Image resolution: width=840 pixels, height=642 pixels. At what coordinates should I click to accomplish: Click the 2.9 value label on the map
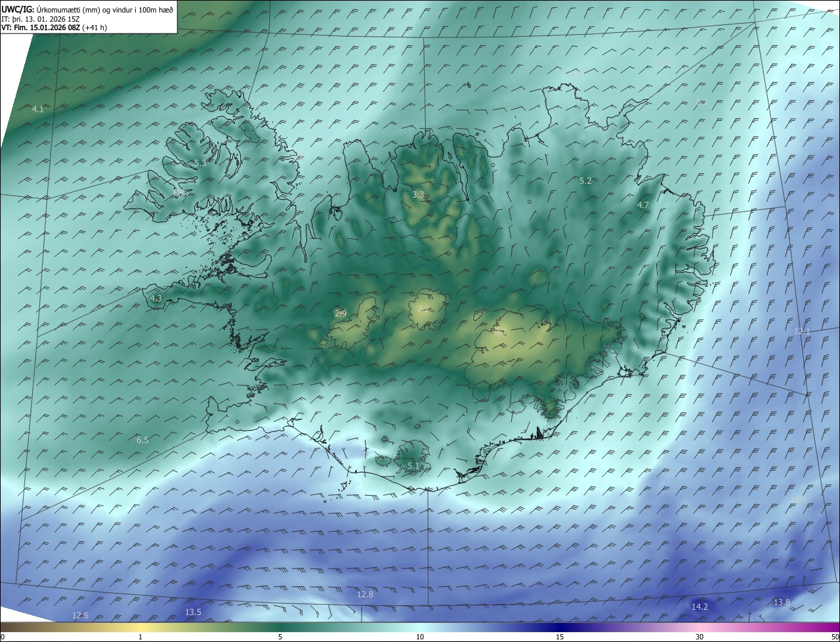tap(341, 313)
